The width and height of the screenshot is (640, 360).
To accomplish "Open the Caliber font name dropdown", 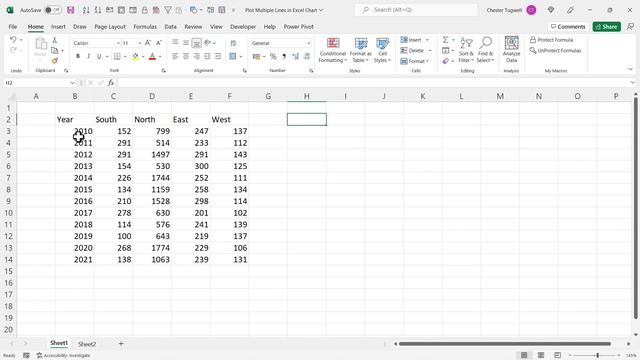I will click(x=118, y=43).
